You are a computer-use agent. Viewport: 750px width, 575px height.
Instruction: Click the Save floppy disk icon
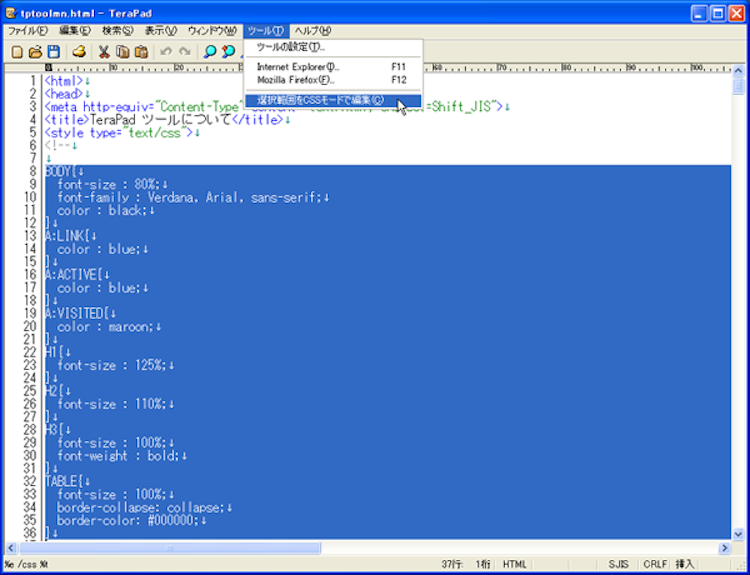click(54, 51)
